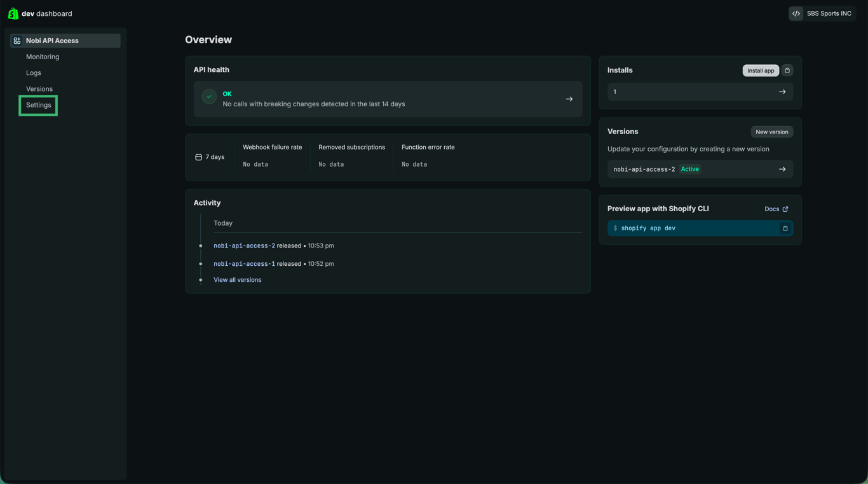868x484 pixels.
Task: Click the Nobi API Access app icon
Action: (x=17, y=41)
